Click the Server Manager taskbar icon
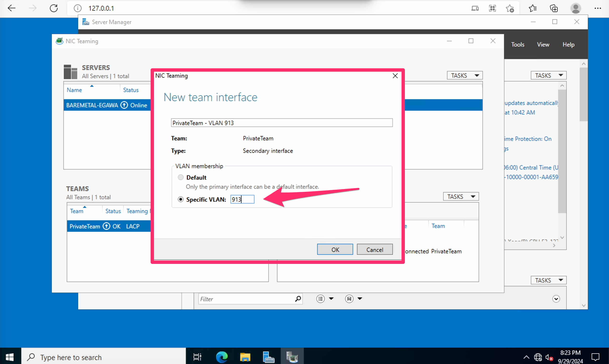 [268, 357]
